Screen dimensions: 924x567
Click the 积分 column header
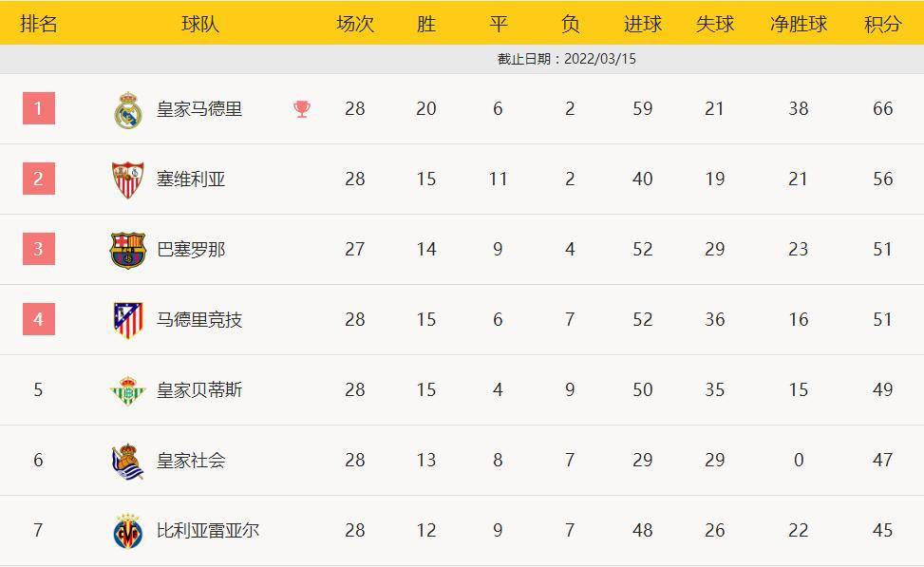pos(882,24)
